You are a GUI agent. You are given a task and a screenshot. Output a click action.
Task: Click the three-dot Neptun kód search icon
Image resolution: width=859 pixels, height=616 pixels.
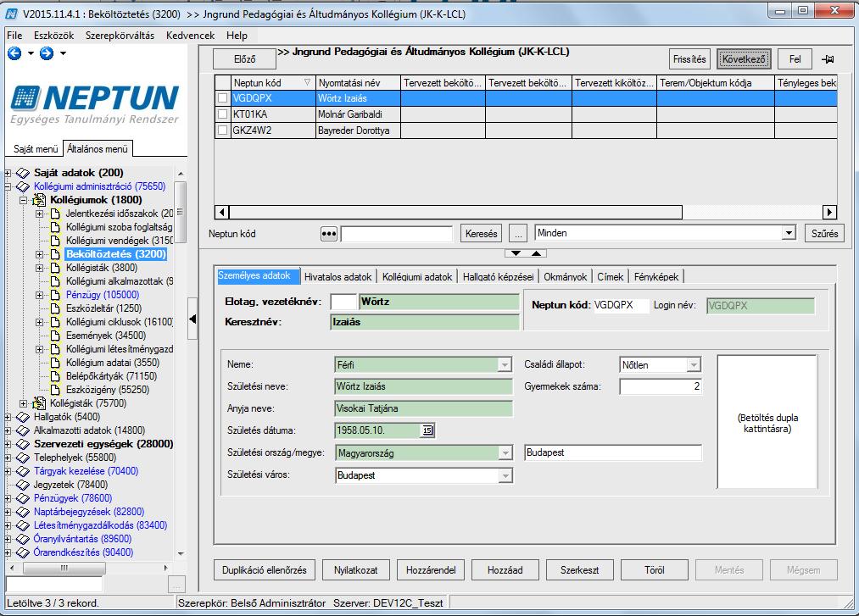tap(329, 234)
